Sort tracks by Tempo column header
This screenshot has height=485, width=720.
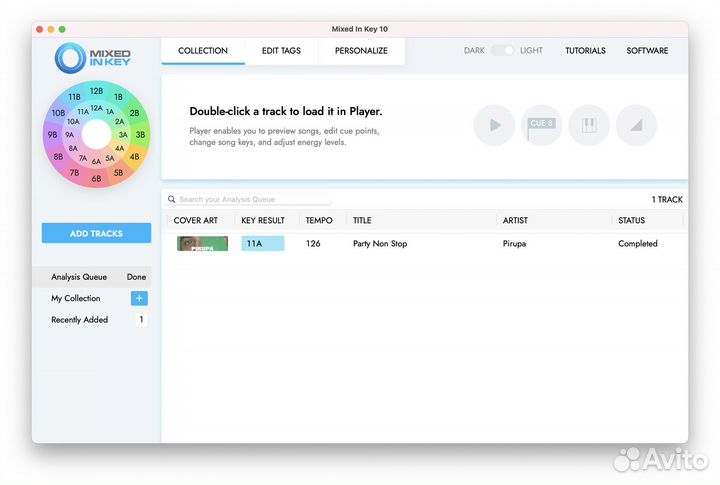click(x=319, y=220)
